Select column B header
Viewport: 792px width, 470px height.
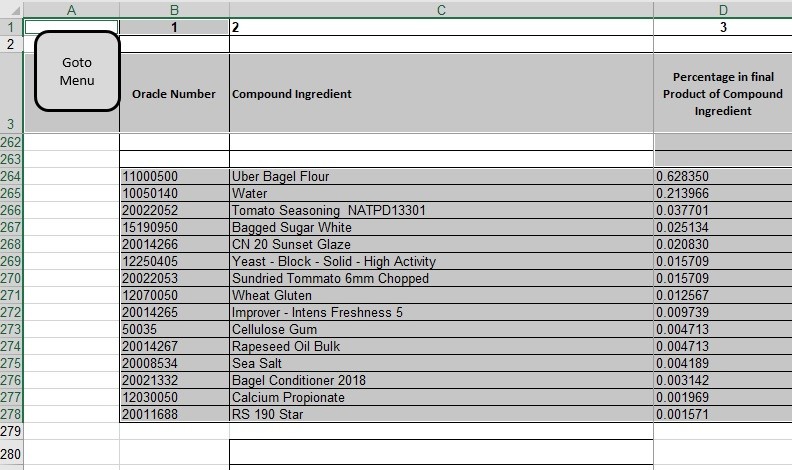point(174,10)
